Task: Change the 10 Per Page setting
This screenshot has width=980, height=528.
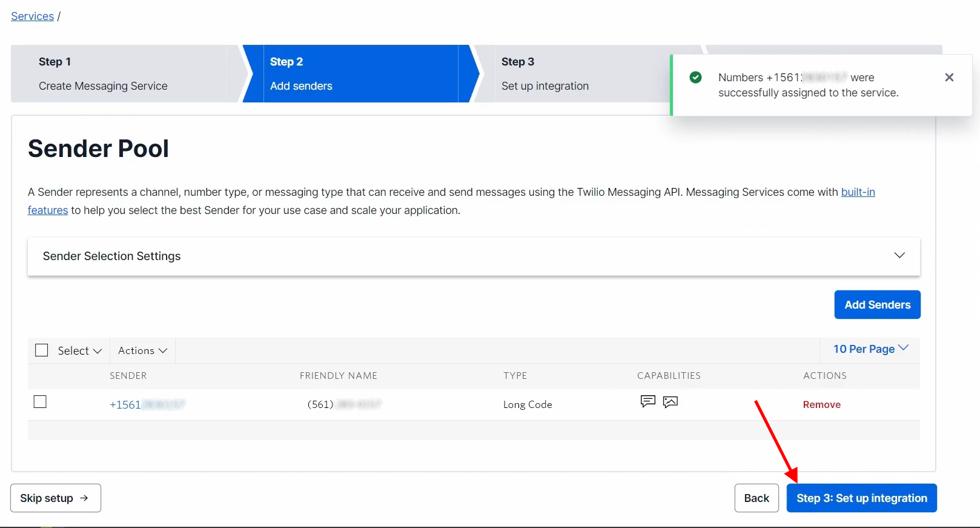Action: tap(870, 349)
